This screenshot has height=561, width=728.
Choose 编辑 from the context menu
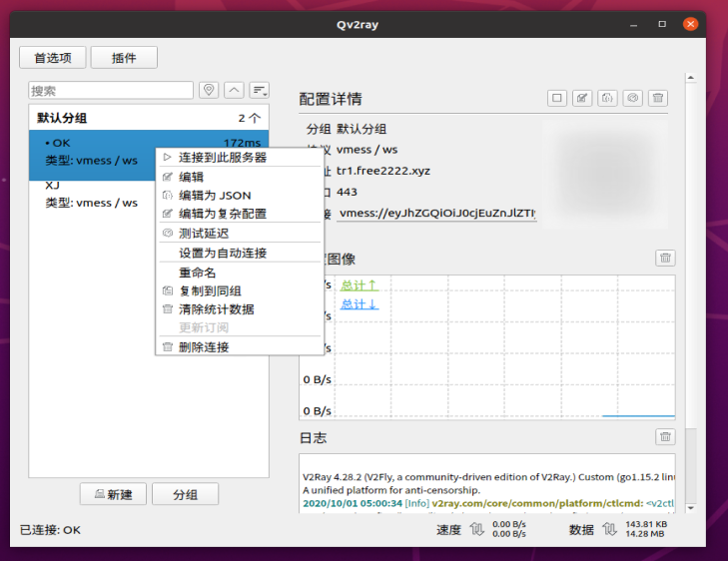coord(240,177)
